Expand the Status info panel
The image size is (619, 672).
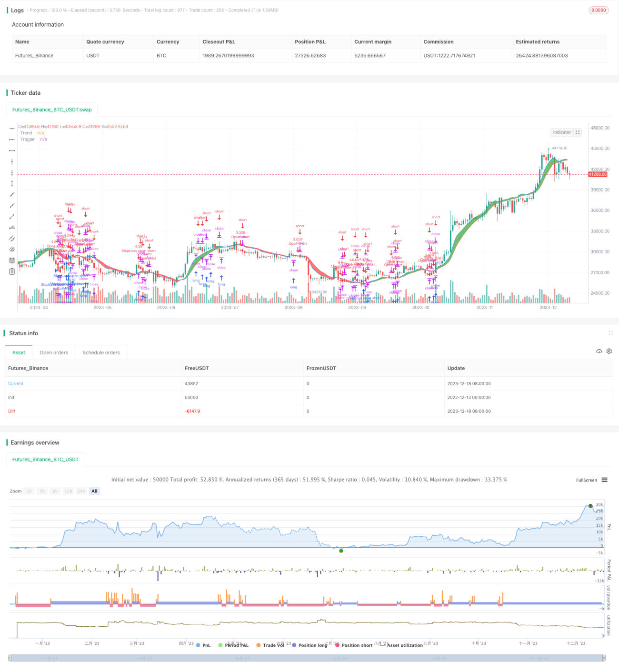click(610, 333)
